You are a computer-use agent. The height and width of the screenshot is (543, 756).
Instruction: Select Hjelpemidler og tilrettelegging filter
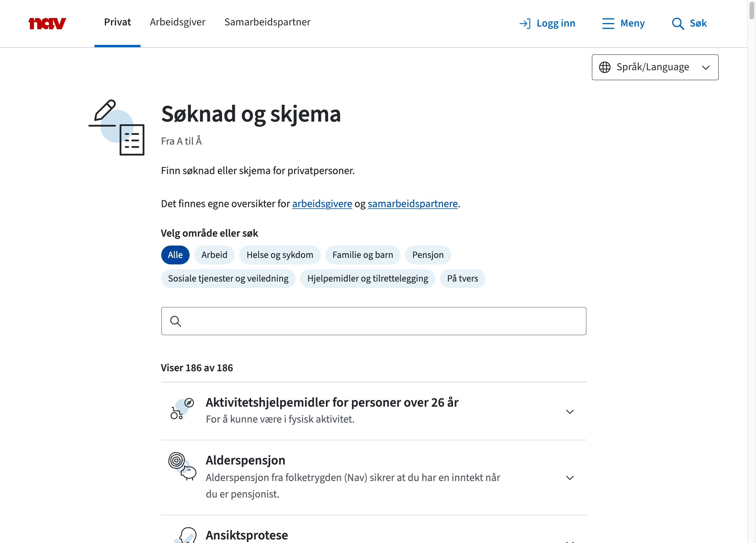368,279
